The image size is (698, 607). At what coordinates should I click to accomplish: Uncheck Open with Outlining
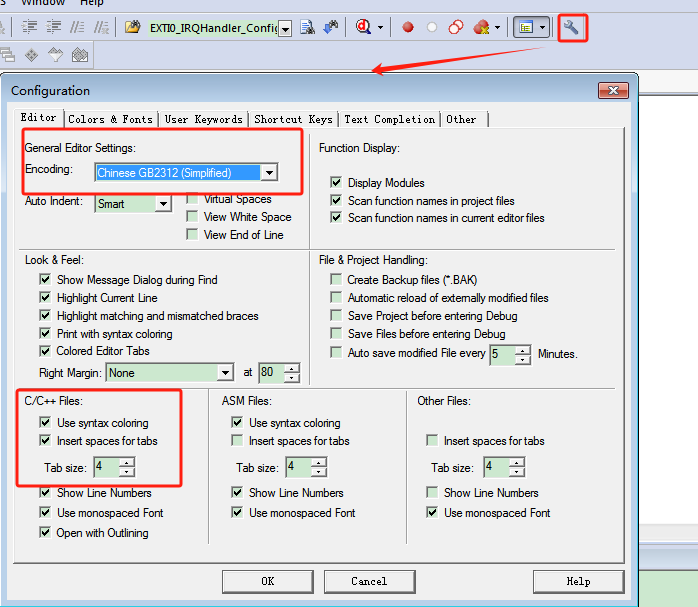coord(45,532)
